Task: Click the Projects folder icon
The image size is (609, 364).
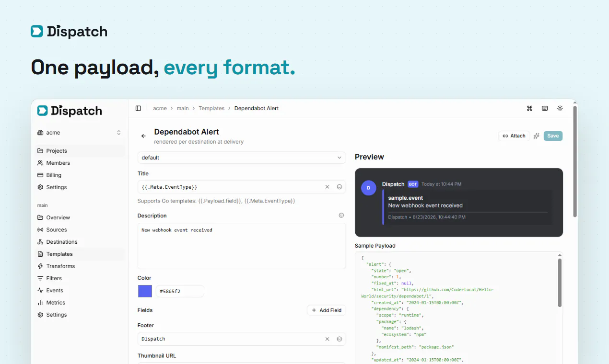Action: point(40,151)
